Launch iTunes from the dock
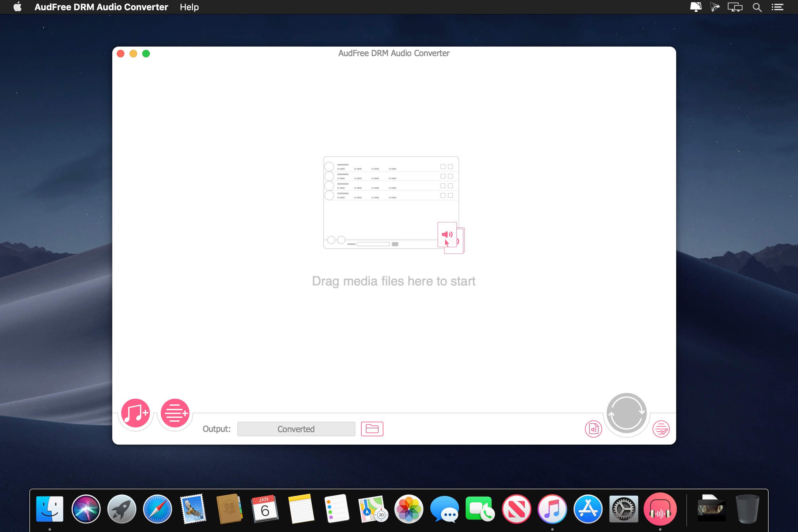Viewport: 798px width, 532px height. coord(552,509)
